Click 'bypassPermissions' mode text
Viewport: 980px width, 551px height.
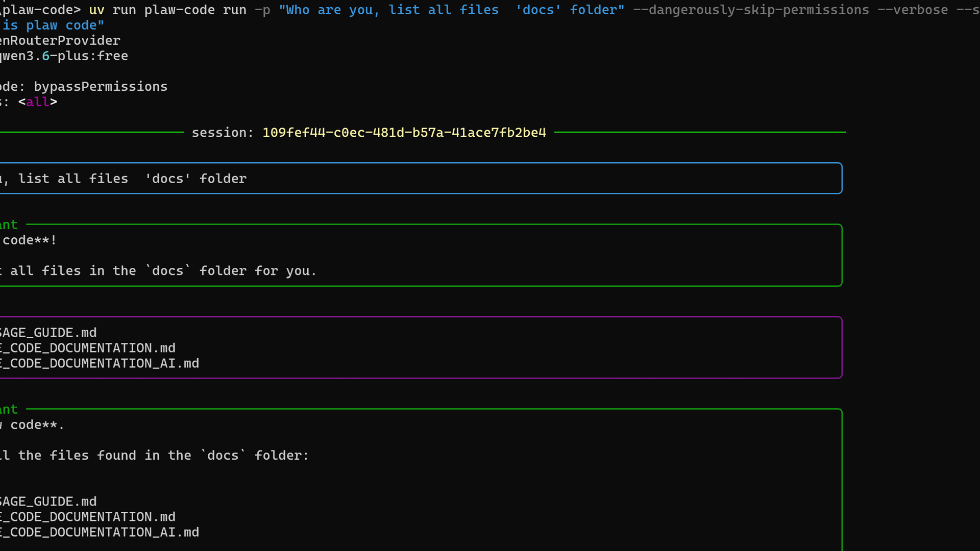(101, 87)
